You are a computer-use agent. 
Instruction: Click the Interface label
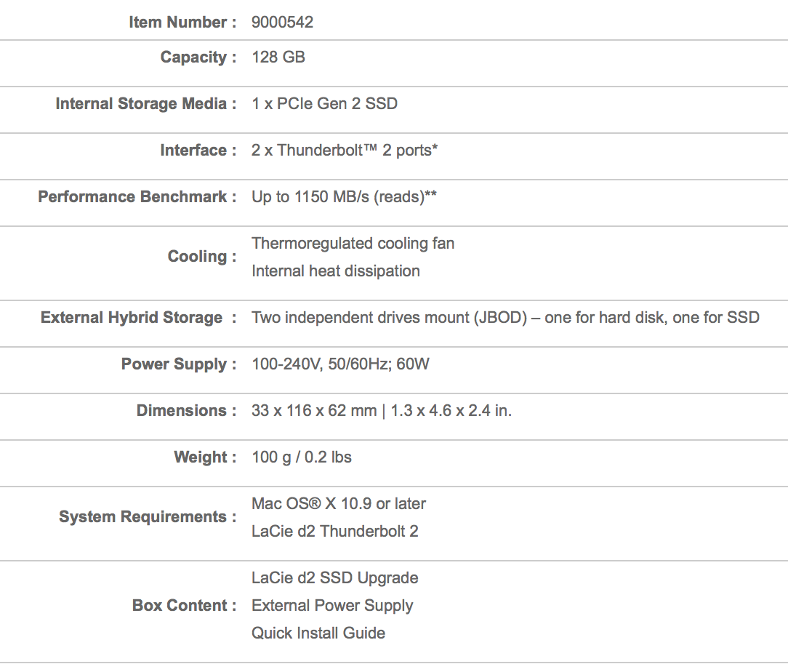click(198, 151)
